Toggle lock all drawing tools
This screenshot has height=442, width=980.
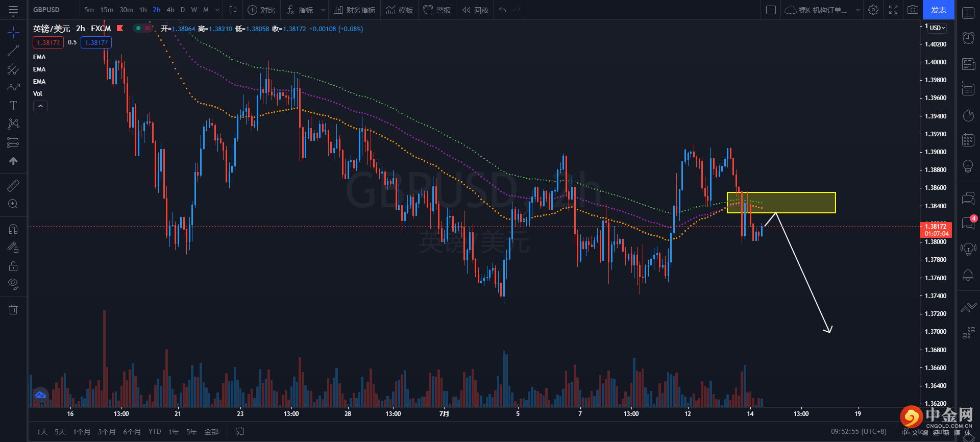click(13, 266)
